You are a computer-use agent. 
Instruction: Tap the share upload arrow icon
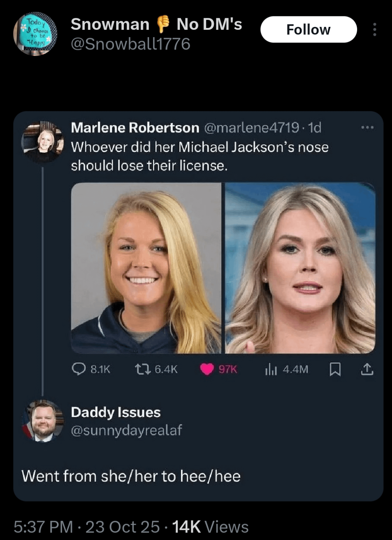pyautogui.click(x=367, y=369)
